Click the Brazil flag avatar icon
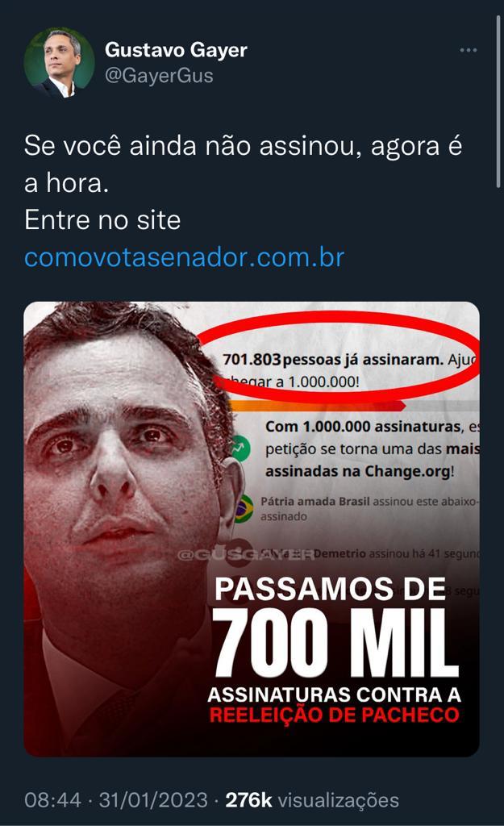The image size is (504, 826). (x=243, y=509)
